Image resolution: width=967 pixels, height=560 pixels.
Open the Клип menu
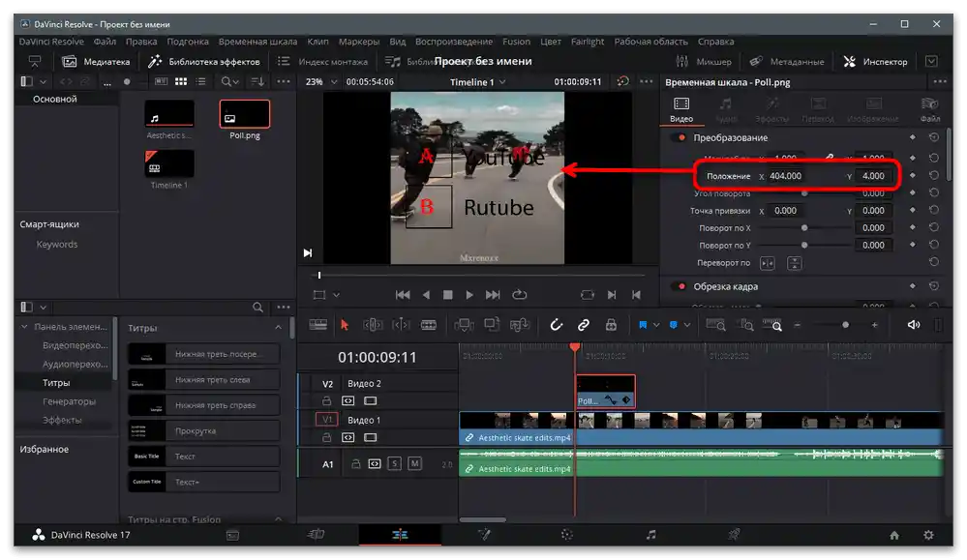pos(317,42)
